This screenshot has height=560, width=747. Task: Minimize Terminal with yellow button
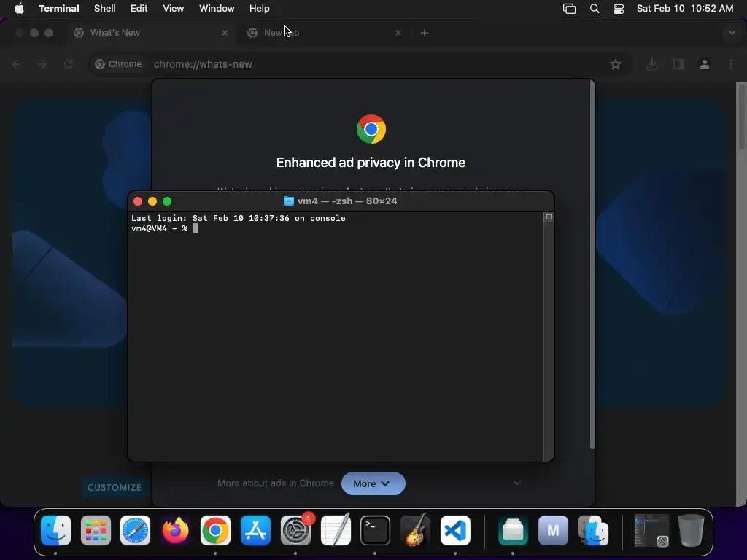click(x=152, y=201)
